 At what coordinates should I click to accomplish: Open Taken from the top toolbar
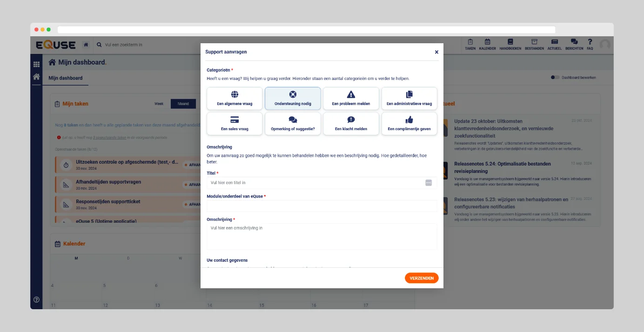(x=470, y=44)
